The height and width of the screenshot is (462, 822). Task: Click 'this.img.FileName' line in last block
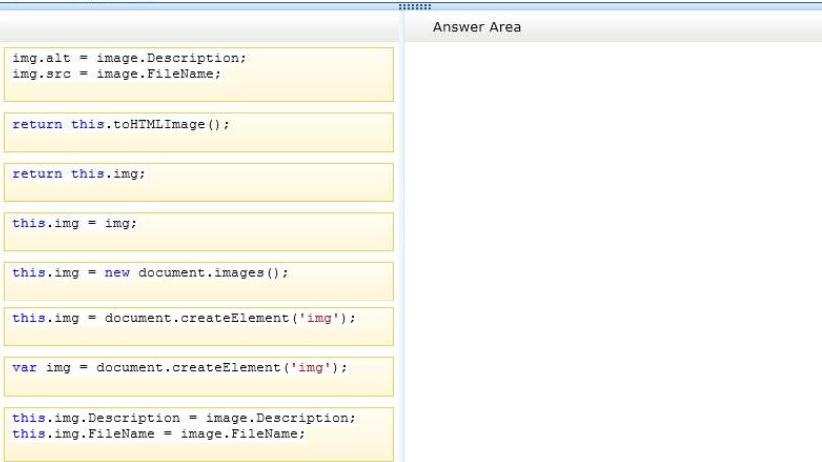tap(158, 434)
